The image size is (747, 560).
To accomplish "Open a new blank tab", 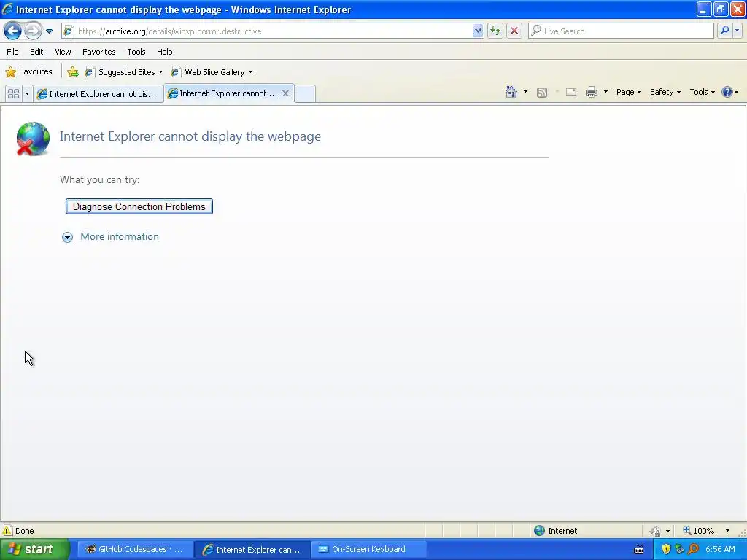I will coord(305,94).
